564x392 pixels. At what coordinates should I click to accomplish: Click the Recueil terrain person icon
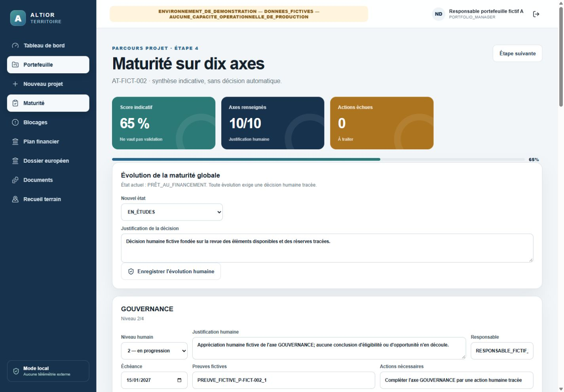(15, 199)
